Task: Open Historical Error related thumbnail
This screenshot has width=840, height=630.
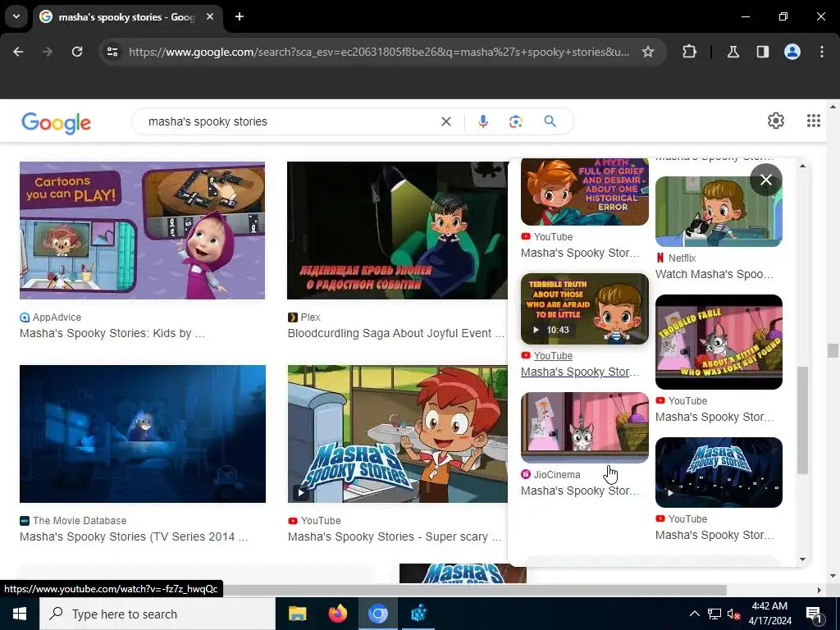Action: click(584, 192)
